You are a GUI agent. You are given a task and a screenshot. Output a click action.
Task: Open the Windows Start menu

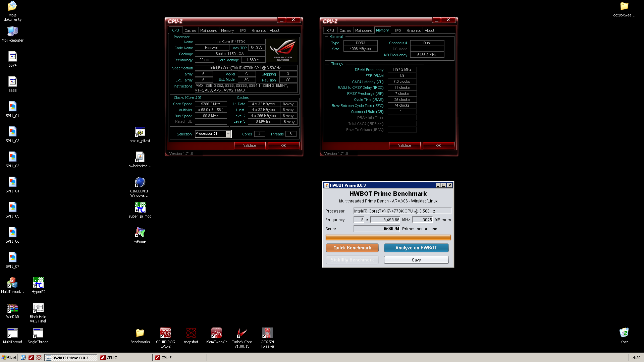[x=9, y=358]
